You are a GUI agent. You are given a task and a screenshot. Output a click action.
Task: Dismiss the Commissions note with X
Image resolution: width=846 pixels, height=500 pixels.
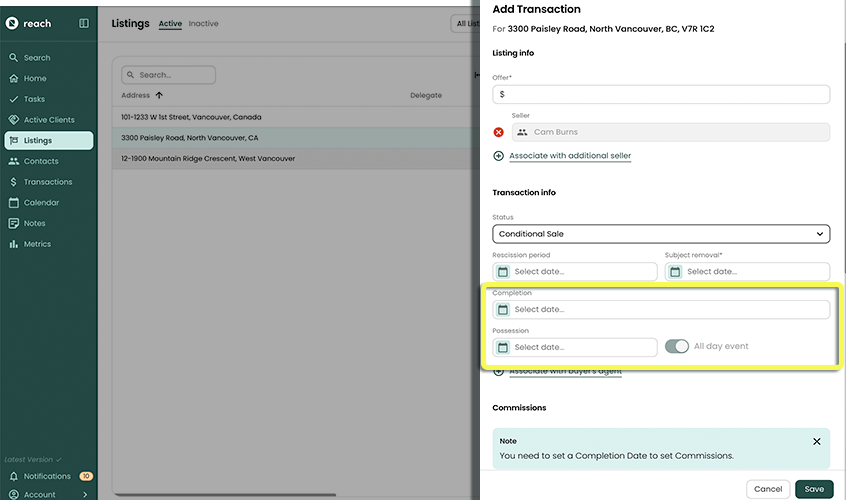(x=816, y=441)
